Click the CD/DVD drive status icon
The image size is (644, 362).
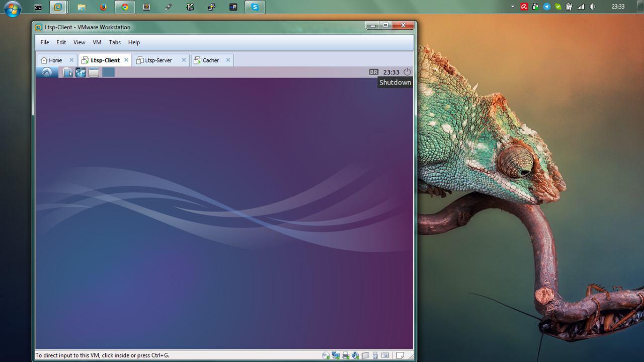(326, 355)
